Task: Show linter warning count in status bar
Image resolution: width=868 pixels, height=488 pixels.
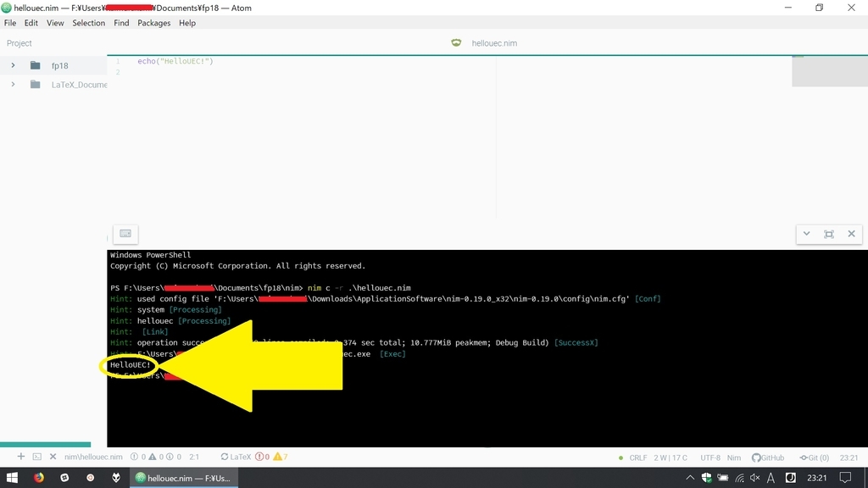Action: pyautogui.click(x=156, y=457)
